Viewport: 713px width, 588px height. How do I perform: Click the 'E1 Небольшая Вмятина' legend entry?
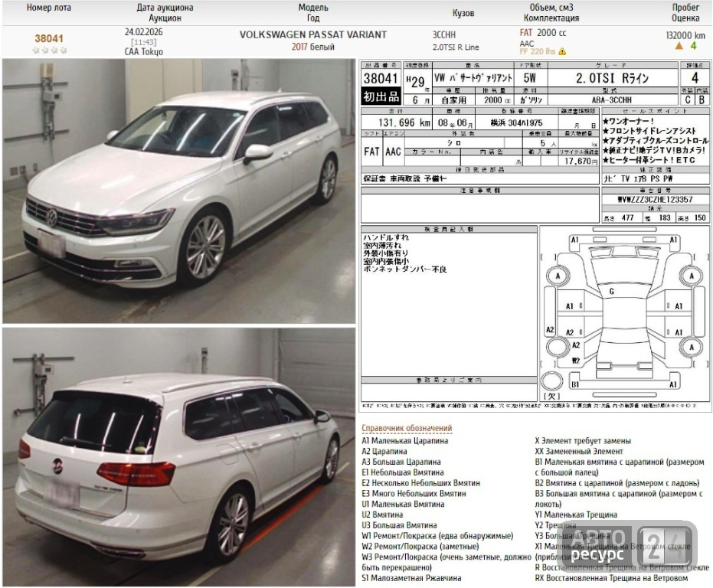point(402,472)
